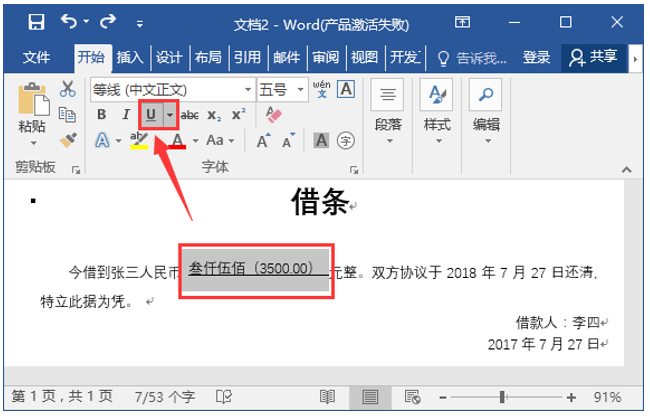Apply red font color
Viewport: 650px width, 416px height.
click(177, 140)
